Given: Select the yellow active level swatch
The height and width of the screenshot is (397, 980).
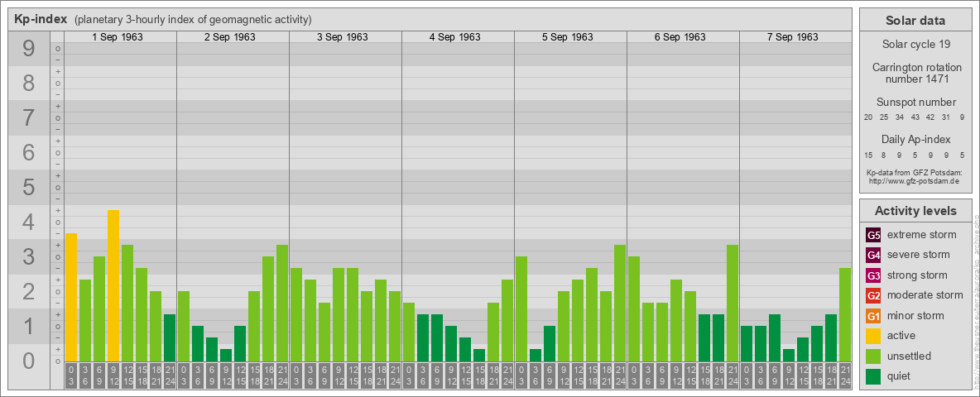Looking at the screenshot, I should [873, 336].
